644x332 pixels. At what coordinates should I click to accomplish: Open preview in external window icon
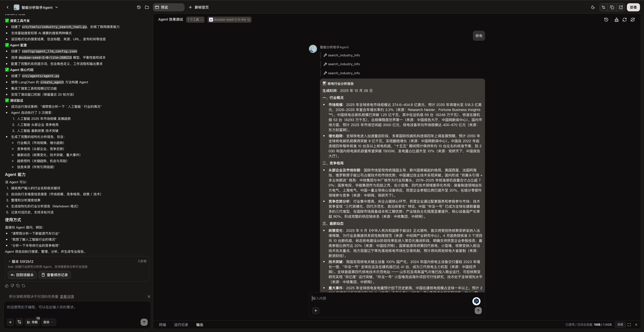click(x=621, y=7)
